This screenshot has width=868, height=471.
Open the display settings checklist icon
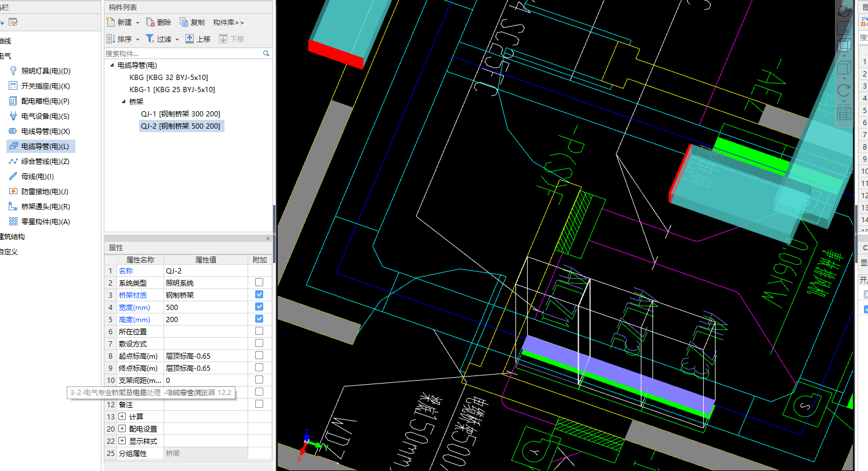click(844, 114)
